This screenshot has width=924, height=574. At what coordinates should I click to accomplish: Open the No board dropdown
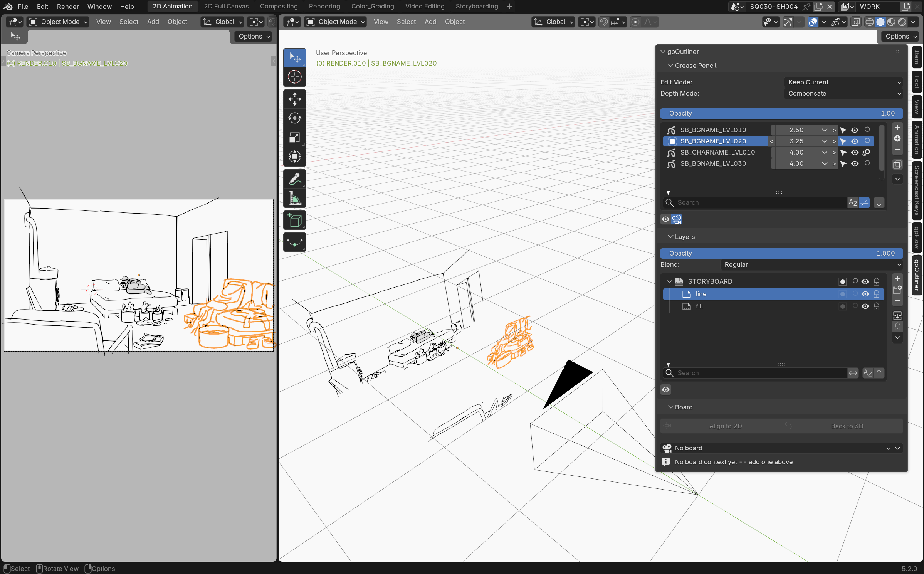coord(776,448)
